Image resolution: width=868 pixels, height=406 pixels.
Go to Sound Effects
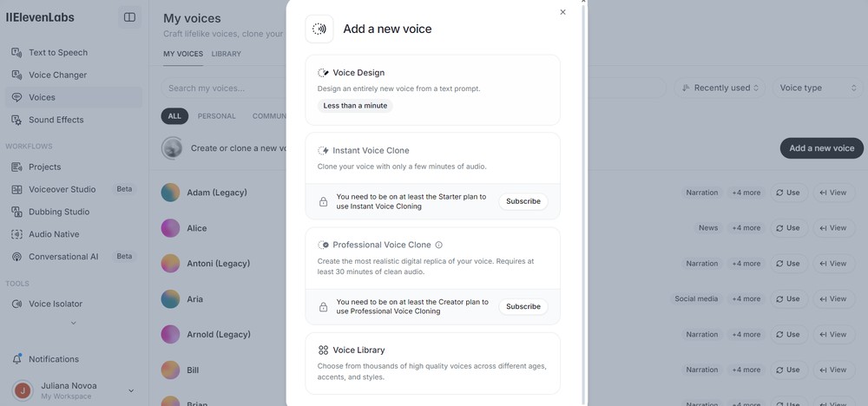click(x=56, y=120)
